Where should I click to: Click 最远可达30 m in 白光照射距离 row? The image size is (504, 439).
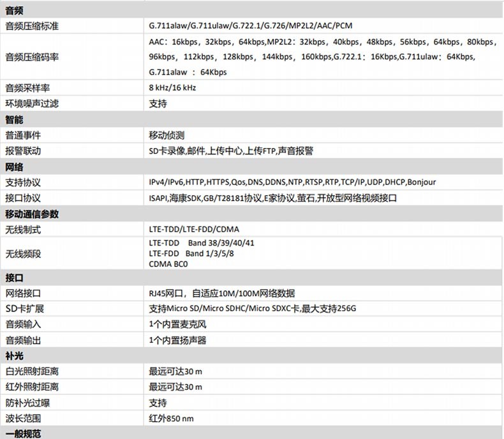pos(175,371)
